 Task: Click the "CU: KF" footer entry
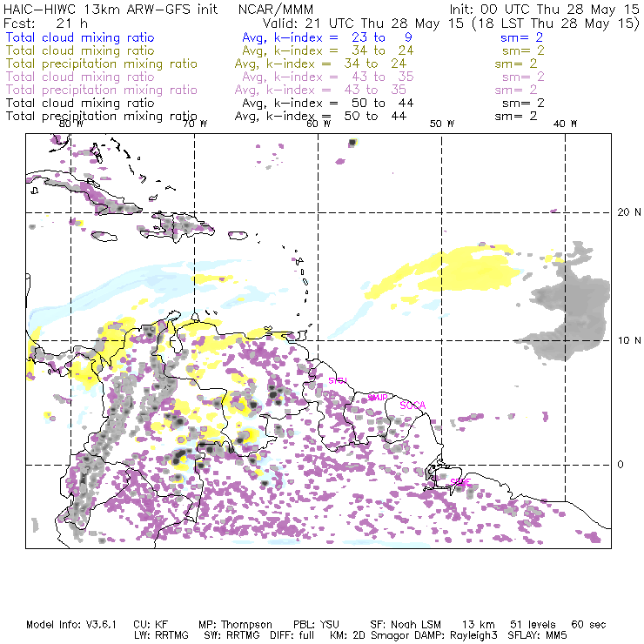(151, 625)
